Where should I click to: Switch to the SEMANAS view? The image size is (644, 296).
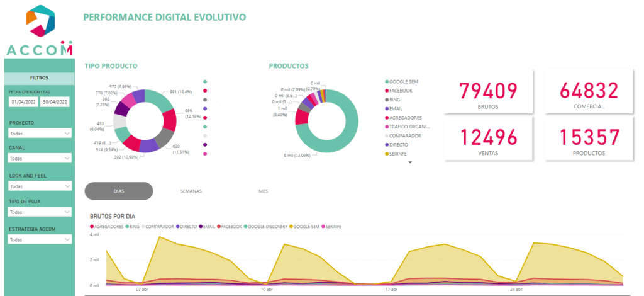coord(191,191)
